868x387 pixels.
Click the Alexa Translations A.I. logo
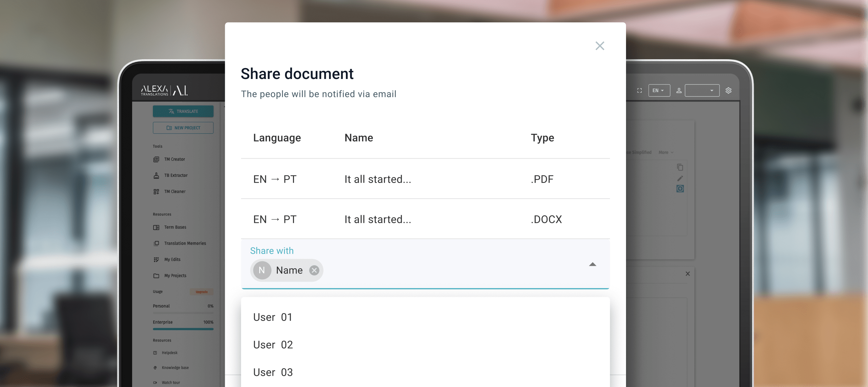(x=164, y=90)
